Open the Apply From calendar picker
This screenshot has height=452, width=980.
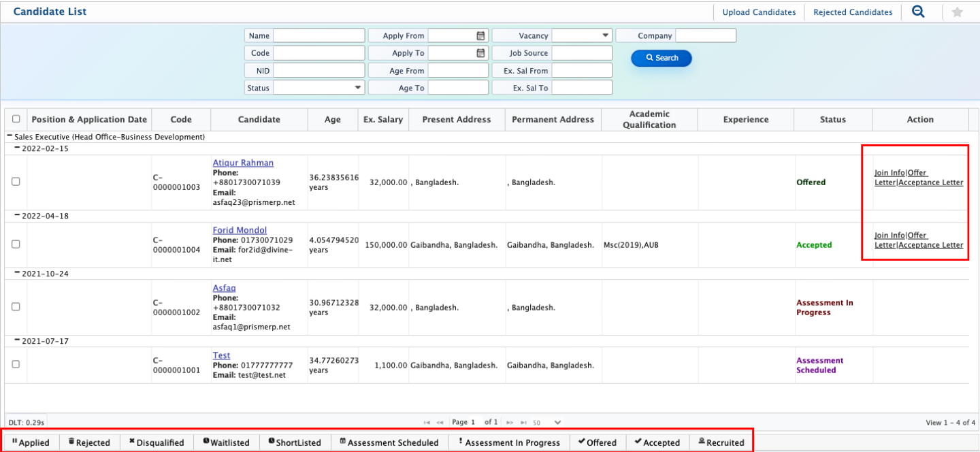coord(480,35)
